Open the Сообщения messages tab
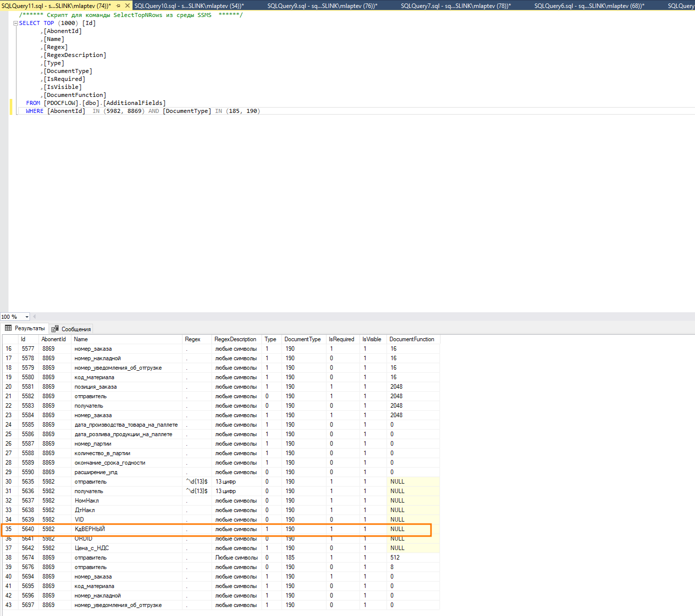The width and height of the screenshot is (695, 616). coord(71,329)
